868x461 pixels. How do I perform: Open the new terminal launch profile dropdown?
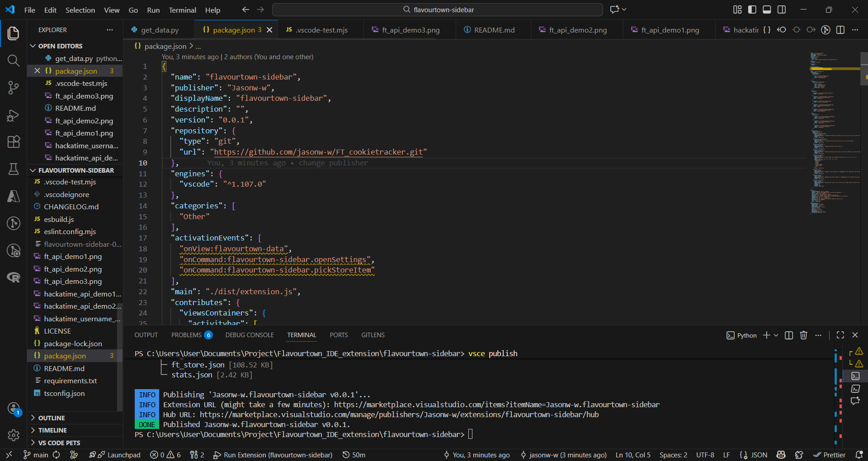776,335
